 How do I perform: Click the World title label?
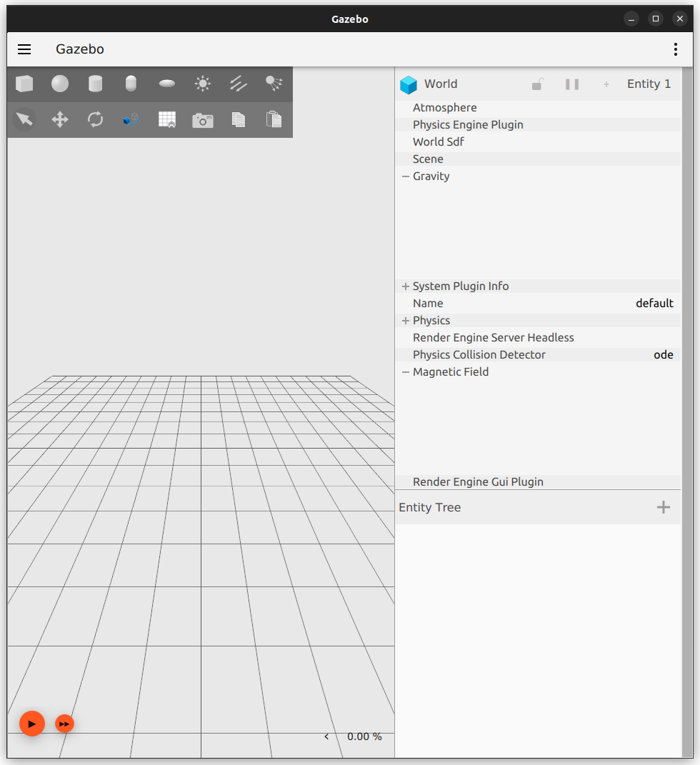[x=441, y=84]
